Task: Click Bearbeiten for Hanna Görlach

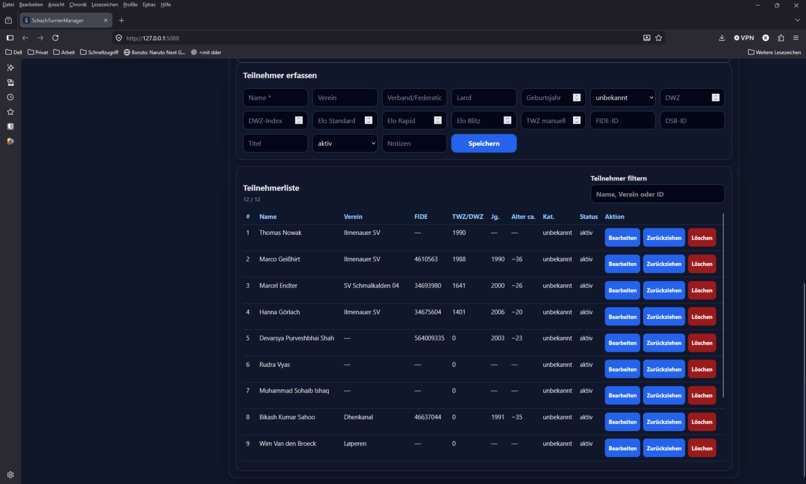Action: [622, 317]
